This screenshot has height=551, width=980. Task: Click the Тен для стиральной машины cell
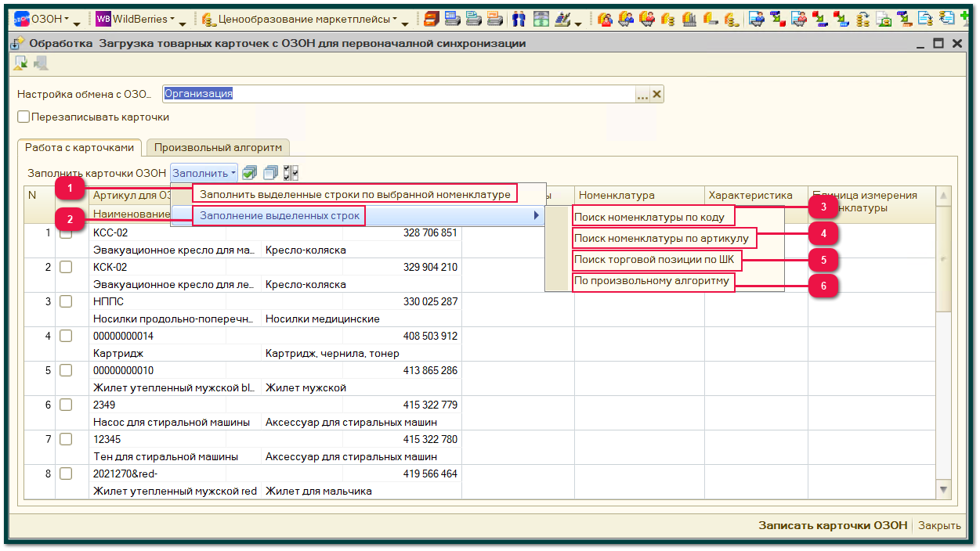coord(175,456)
